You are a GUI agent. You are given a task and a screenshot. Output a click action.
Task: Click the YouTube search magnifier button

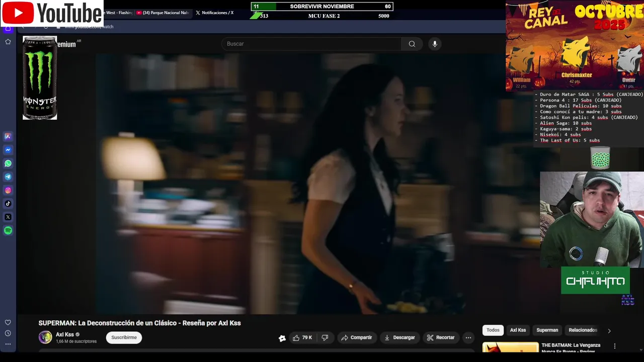pos(412,44)
